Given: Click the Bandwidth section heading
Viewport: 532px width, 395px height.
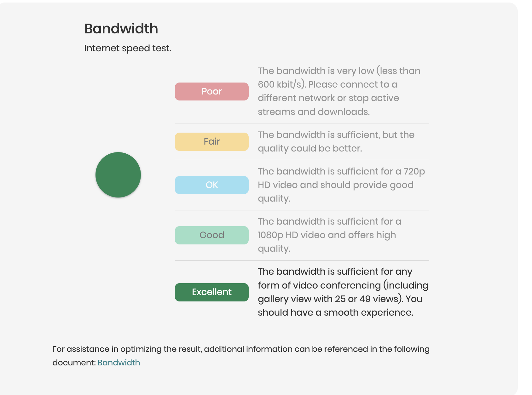Looking at the screenshot, I should point(121,29).
